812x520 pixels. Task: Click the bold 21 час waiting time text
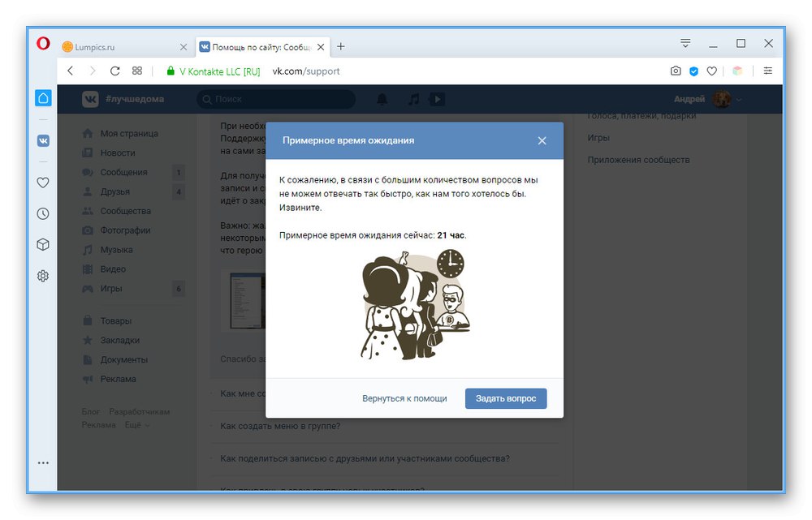(451, 235)
